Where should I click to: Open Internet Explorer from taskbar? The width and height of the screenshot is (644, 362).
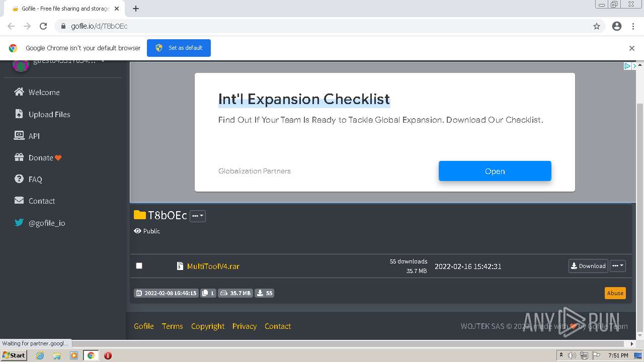coord(40,355)
